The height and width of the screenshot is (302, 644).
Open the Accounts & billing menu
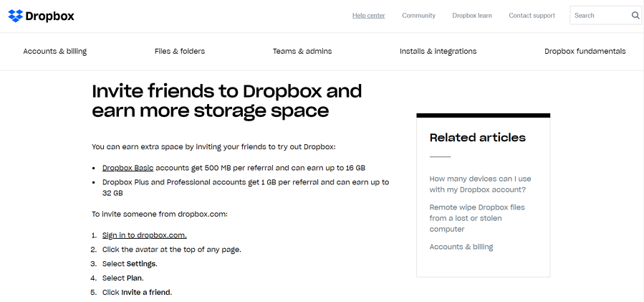click(x=55, y=52)
